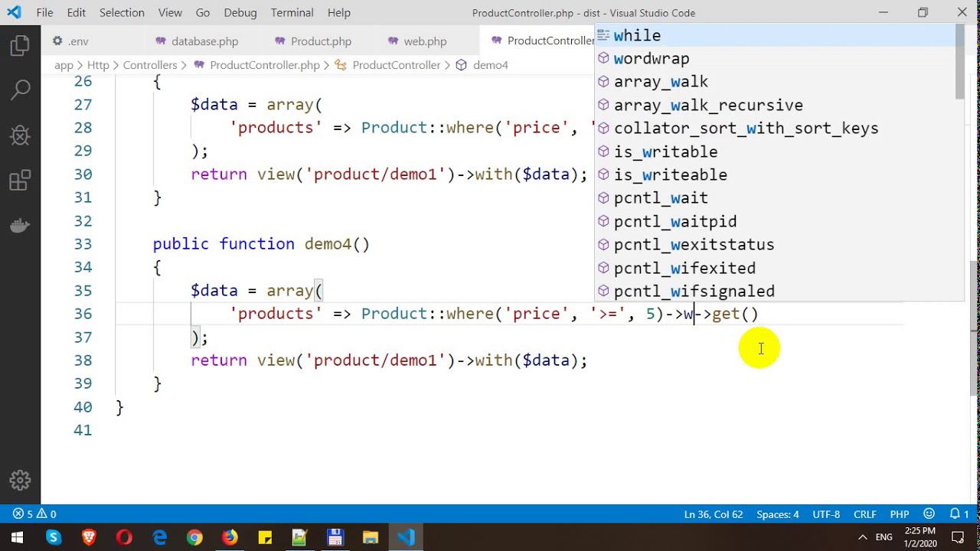Image resolution: width=980 pixels, height=551 pixels.
Task: Show hidden system tray icons
Action: coord(863,537)
